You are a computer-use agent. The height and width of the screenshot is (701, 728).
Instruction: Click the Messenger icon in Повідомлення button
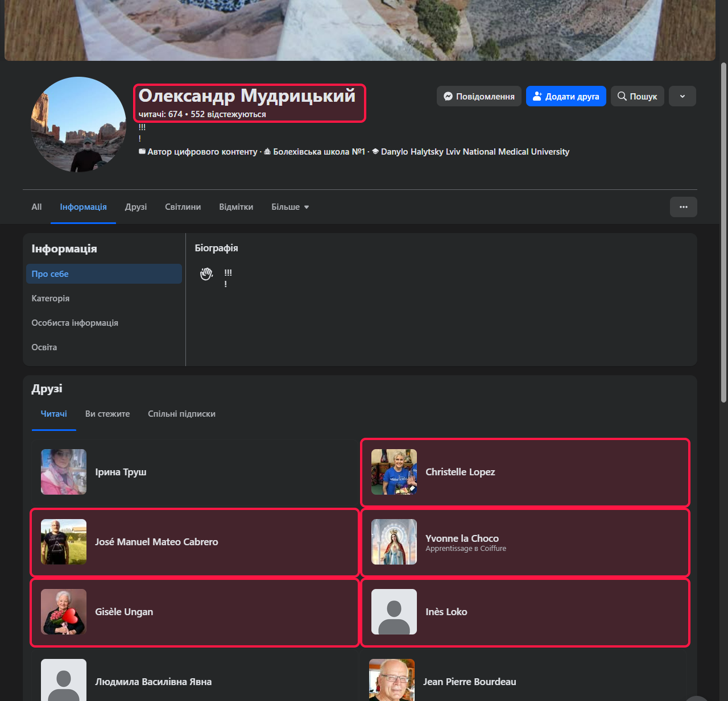click(x=448, y=96)
